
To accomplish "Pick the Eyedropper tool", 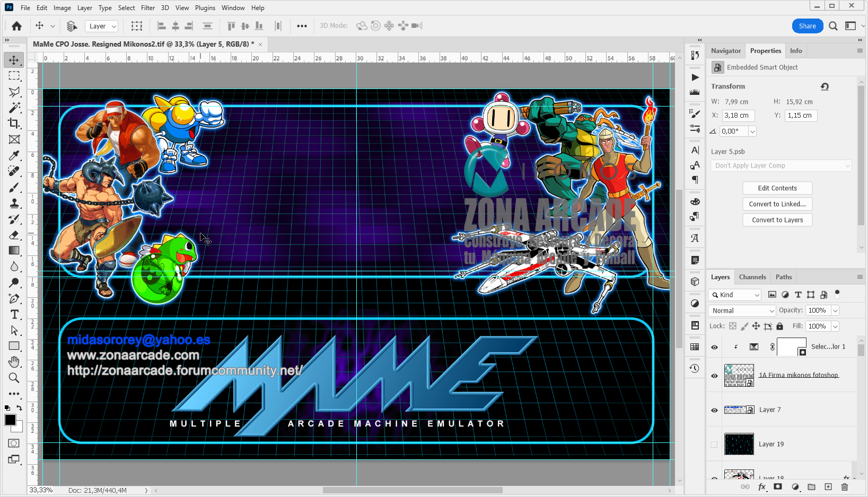I will pyautogui.click(x=14, y=155).
